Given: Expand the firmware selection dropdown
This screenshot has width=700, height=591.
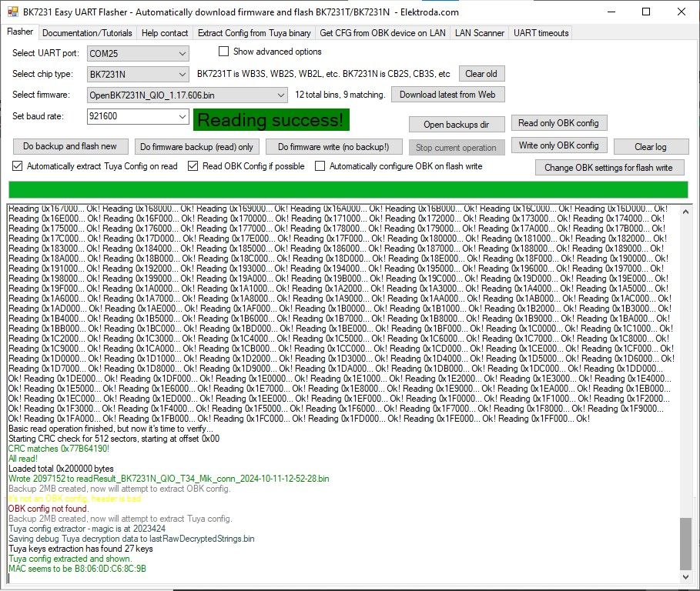Looking at the screenshot, I should (186, 95).
